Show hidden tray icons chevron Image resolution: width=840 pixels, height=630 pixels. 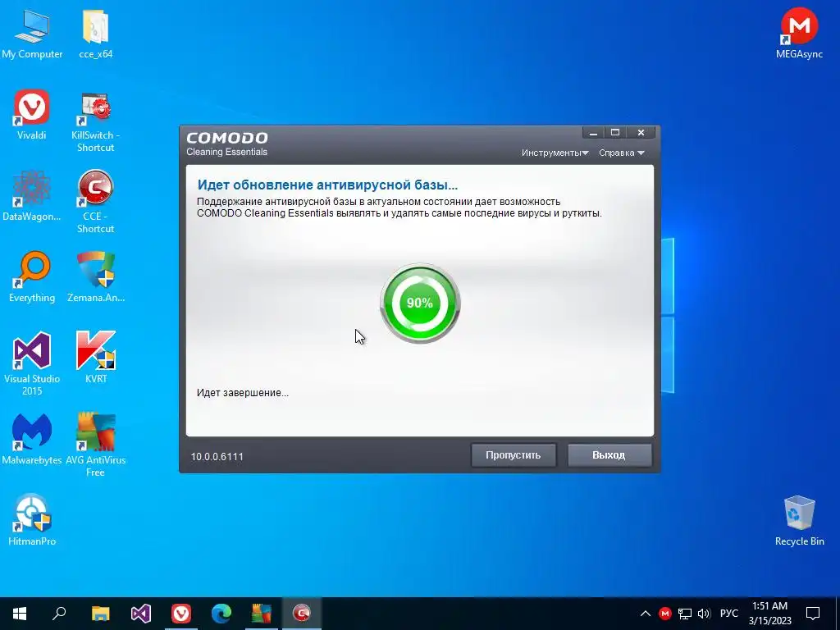[646, 614]
